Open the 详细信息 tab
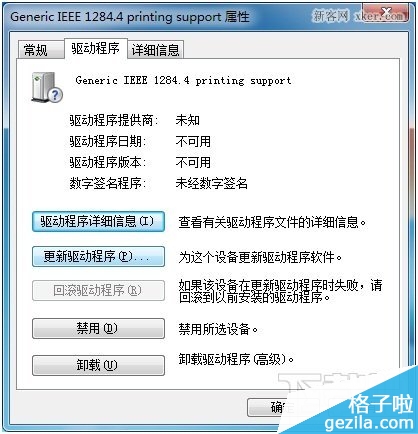This screenshot has width=418, height=434. tap(156, 50)
